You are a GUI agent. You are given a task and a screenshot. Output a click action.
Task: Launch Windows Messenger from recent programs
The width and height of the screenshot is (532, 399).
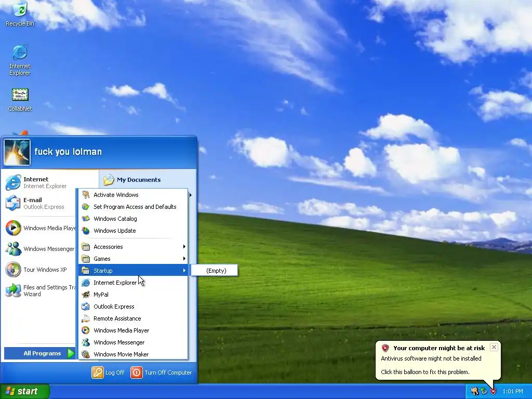pos(39,249)
